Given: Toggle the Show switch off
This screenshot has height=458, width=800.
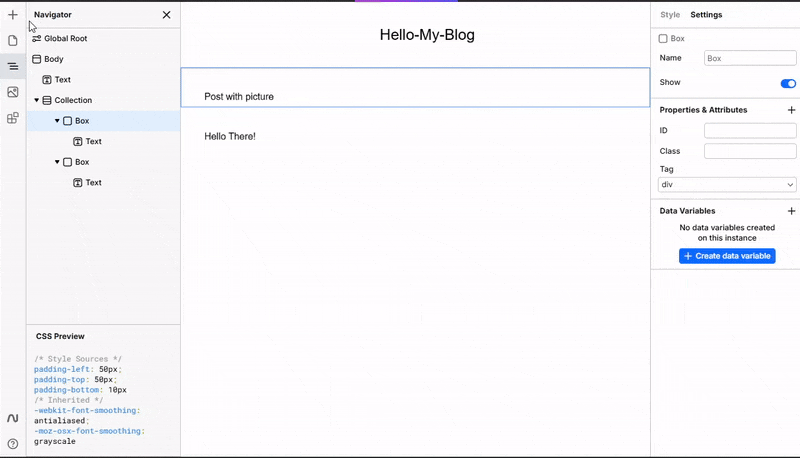Looking at the screenshot, I should coord(788,83).
